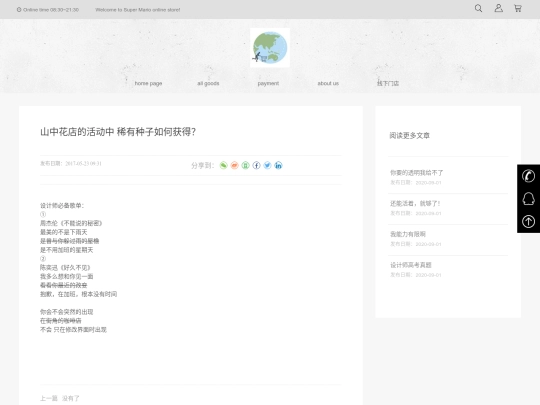Open QQ chat from floating sidebar
The width and height of the screenshot is (540, 405).
click(528, 199)
